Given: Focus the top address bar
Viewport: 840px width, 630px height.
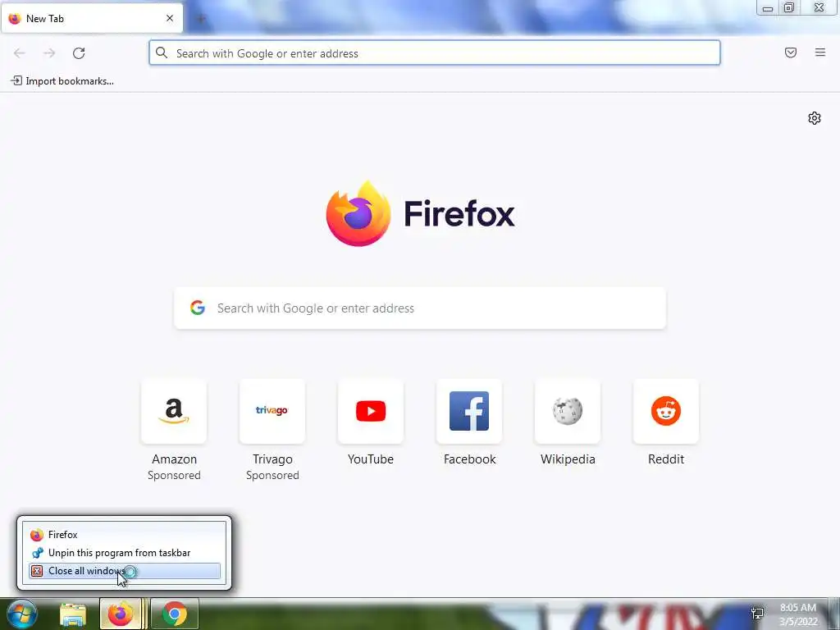Looking at the screenshot, I should pyautogui.click(x=435, y=53).
